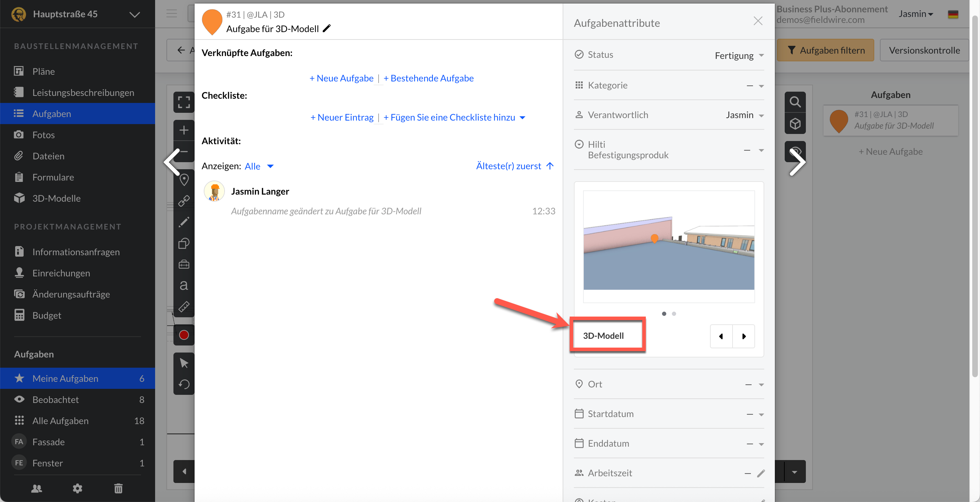This screenshot has width=980, height=502.
Task: Click the + Neue Aufgabe link
Action: pos(341,78)
